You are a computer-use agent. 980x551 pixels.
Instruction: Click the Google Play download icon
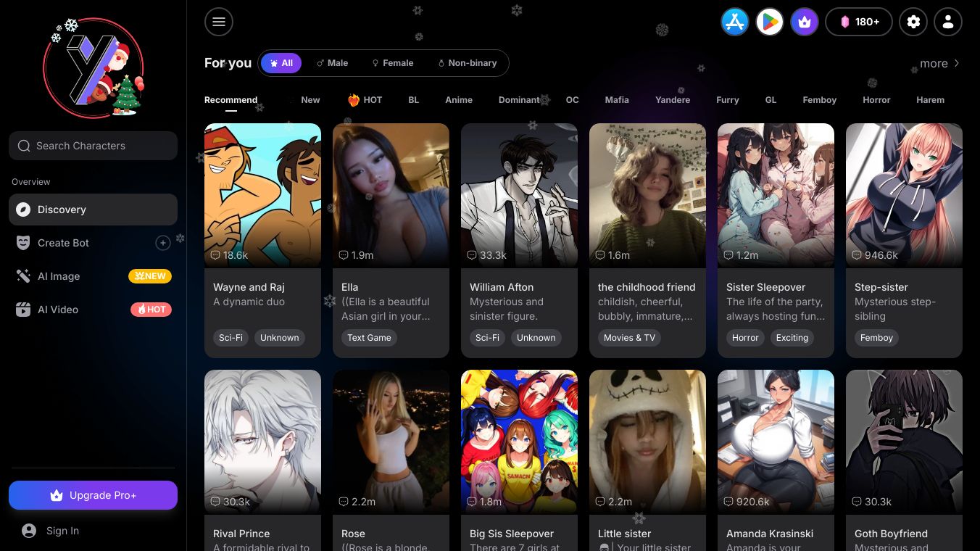tap(770, 22)
